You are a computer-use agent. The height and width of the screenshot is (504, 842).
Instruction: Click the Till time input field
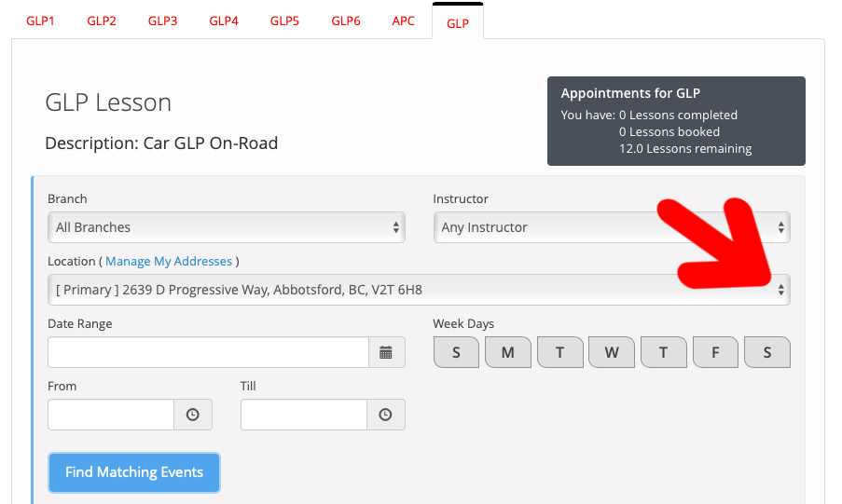point(304,415)
